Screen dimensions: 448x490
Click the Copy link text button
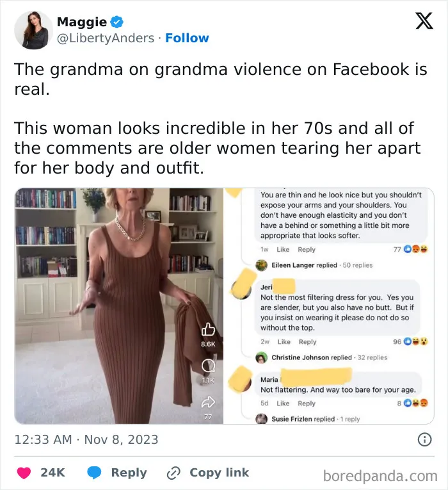tap(219, 473)
